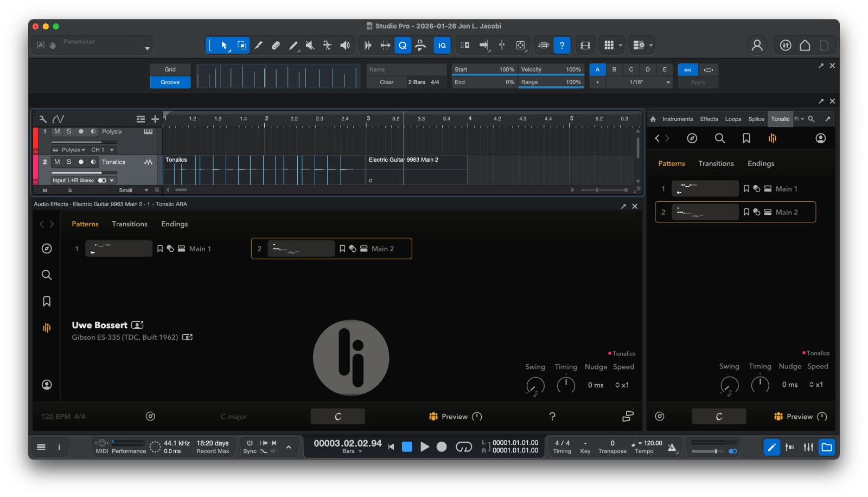Expand the Parameter dropdown arrow
The height and width of the screenshot is (497, 868).
(x=147, y=49)
